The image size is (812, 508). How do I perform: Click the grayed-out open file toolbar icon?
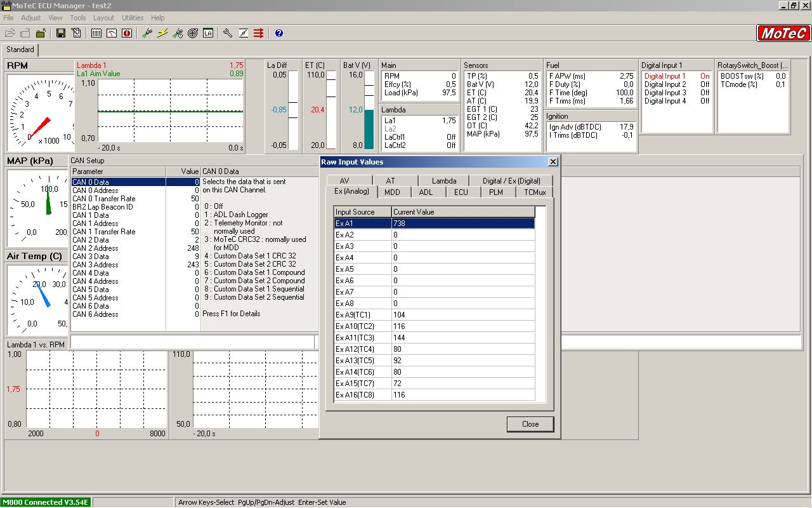pos(10,33)
